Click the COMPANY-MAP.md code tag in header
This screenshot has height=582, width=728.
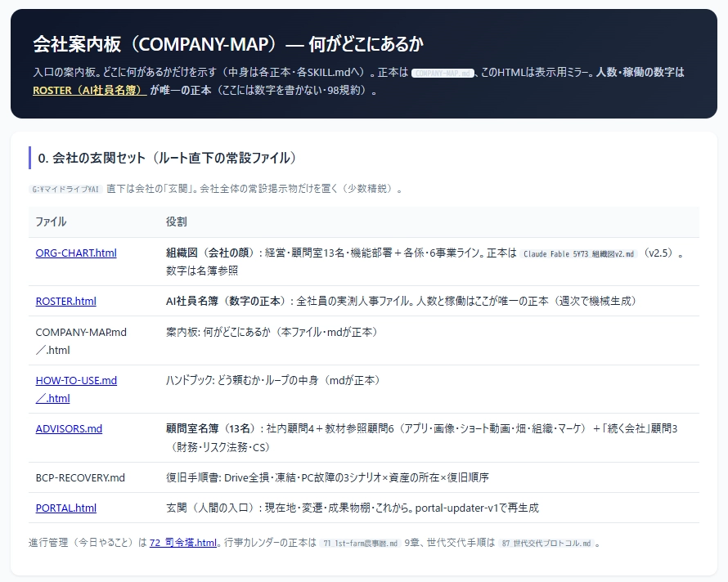click(443, 74)
